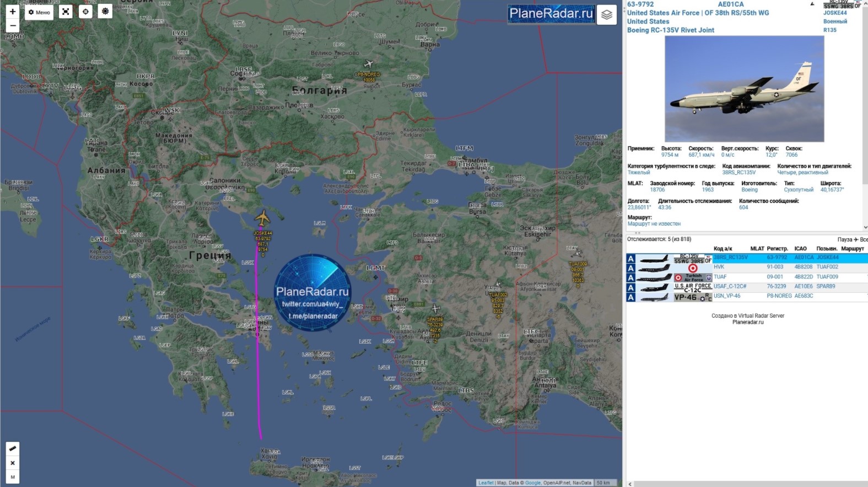Click the RC-135V 55WG 38RS list flag
This screenshot has width=868, height=487.
click(693, 258)
